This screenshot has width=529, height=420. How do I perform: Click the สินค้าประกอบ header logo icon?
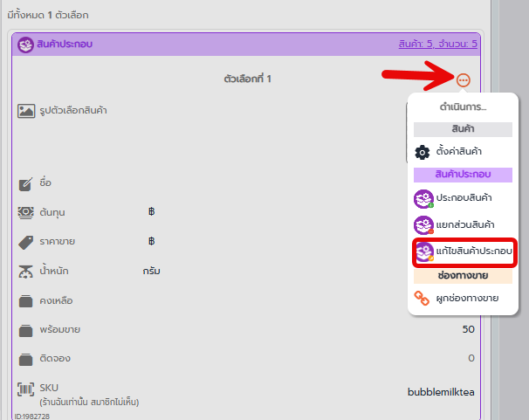(x=25, y=44)
